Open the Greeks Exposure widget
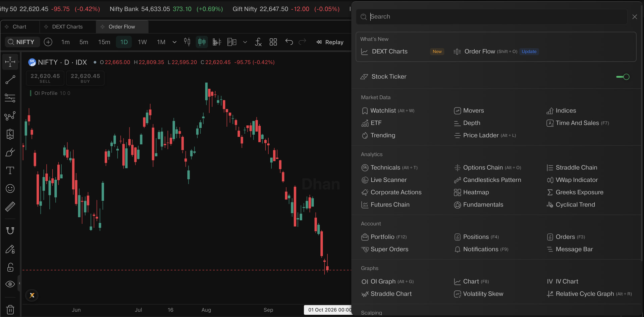Image resolution: width=644 pixels, height=317 pixels. point(575,192)
